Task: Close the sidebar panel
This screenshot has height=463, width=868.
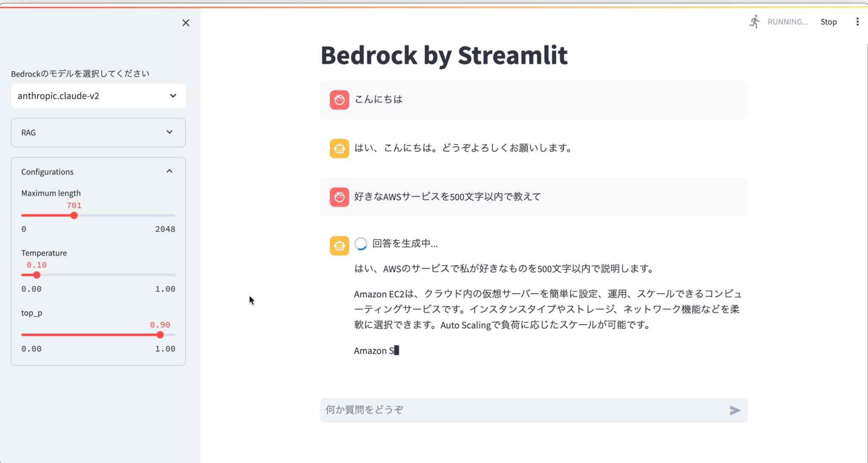Action: coord(186,22)
